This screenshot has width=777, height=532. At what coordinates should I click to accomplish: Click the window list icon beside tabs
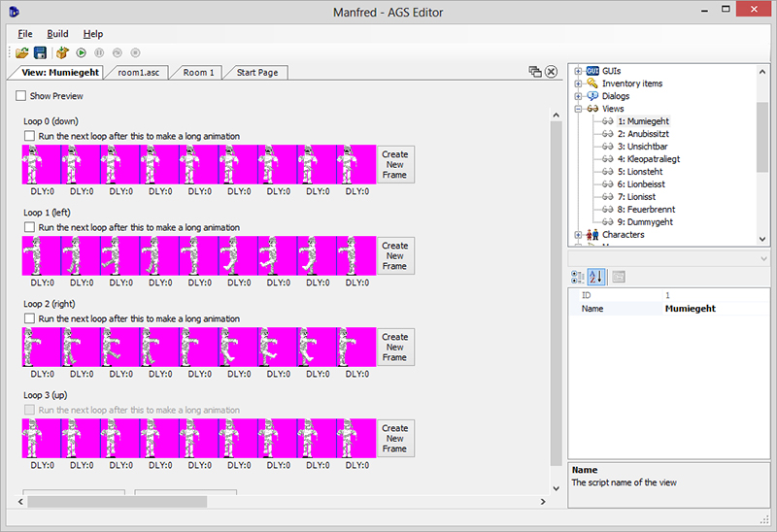pyautogui.click(x=534, y=72)
